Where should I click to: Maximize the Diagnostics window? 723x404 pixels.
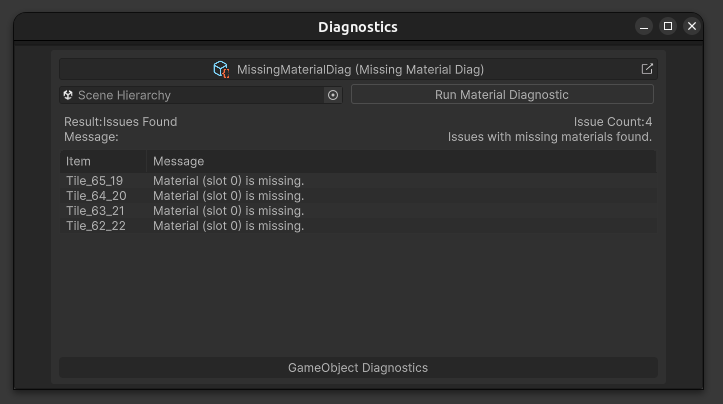coord(668,26)
